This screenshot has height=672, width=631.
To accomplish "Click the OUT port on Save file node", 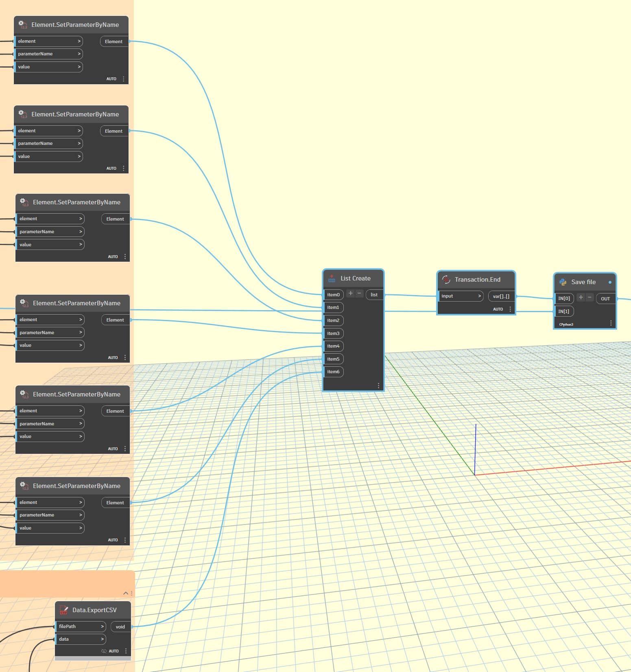I will pos(606,299).
